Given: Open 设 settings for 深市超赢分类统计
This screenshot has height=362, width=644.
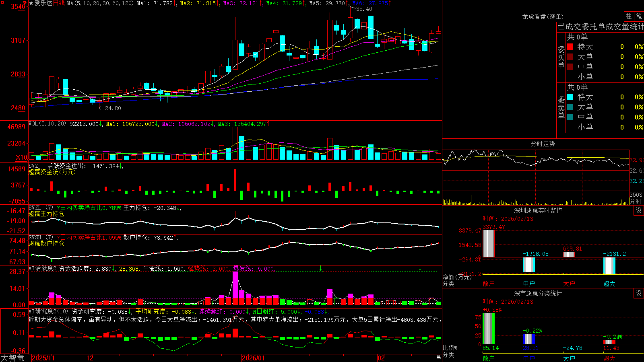Looking at the screenshot, I should 639,293.
